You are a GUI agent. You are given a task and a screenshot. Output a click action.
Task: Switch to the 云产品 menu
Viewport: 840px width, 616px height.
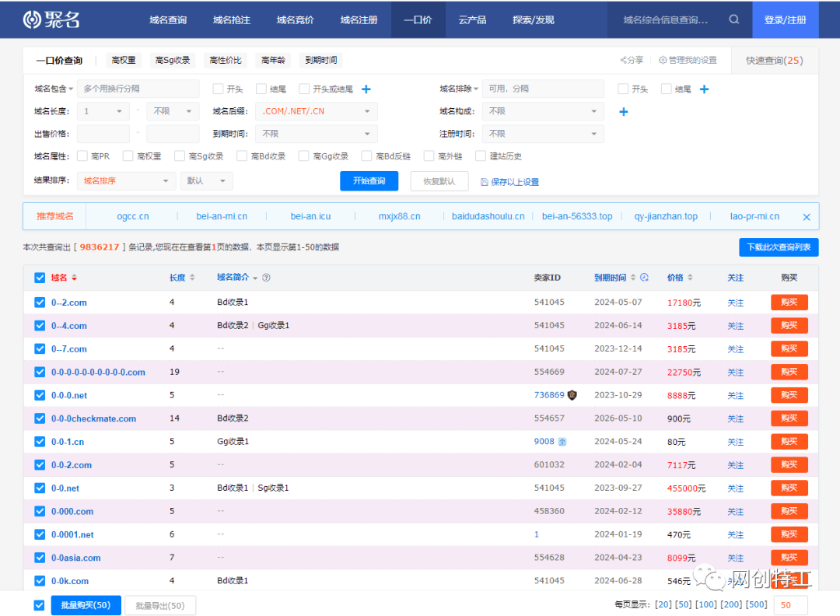coord(472,19)
